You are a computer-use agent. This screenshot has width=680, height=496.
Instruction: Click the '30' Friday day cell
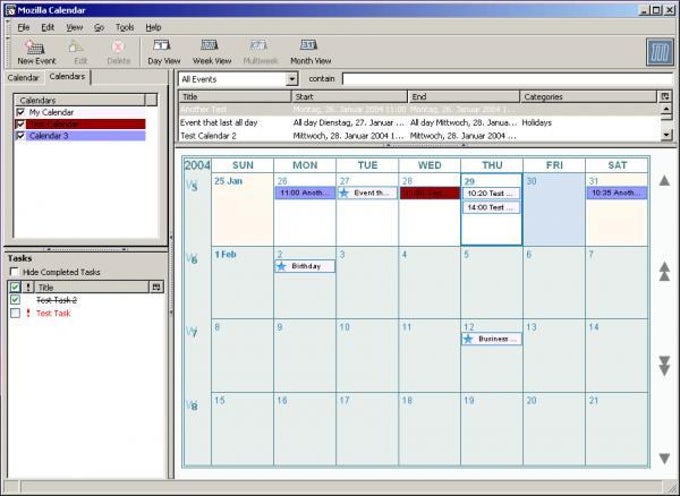pyautogui.click(x=554, y=210)
